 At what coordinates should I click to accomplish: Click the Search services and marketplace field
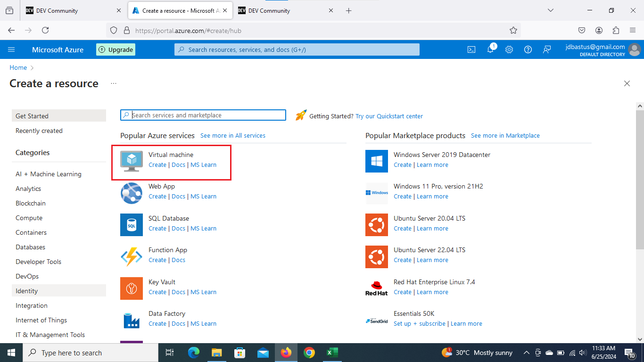207,115
